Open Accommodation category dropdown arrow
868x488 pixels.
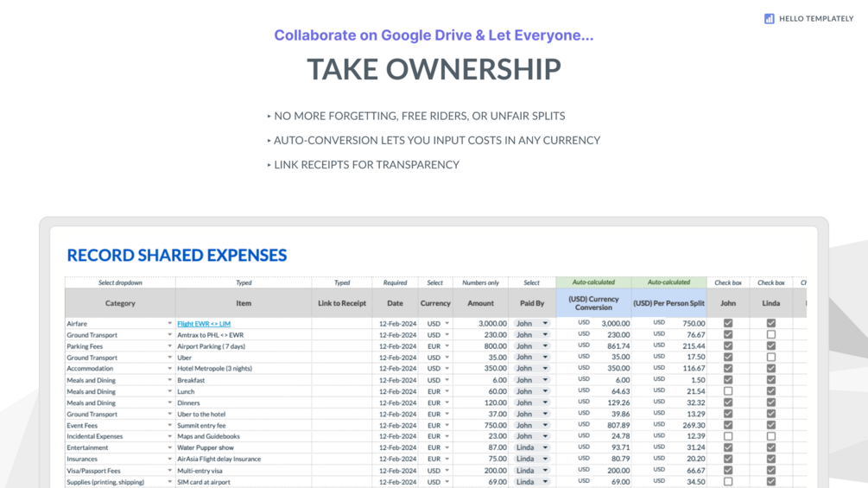(x=169, y=369)
